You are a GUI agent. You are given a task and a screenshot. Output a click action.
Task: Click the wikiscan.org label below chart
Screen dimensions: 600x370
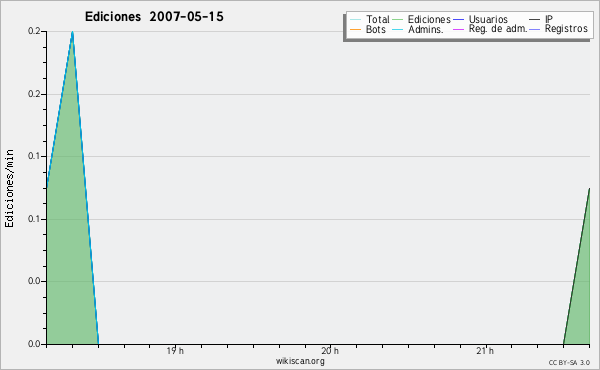(300, 361)
